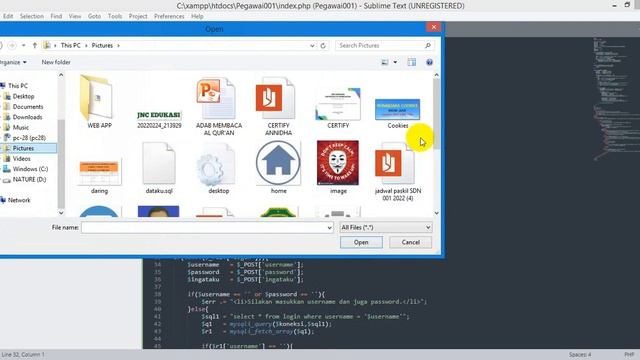This screenshot has width=640, height=360.
Task: Open Downloads in navigation pane
Action: [x=27, y=117]
